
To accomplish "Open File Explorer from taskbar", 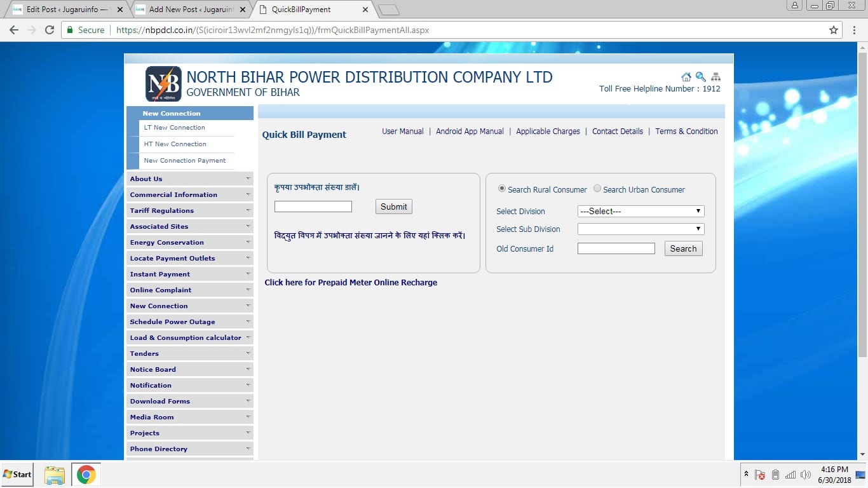I will 55,475.
